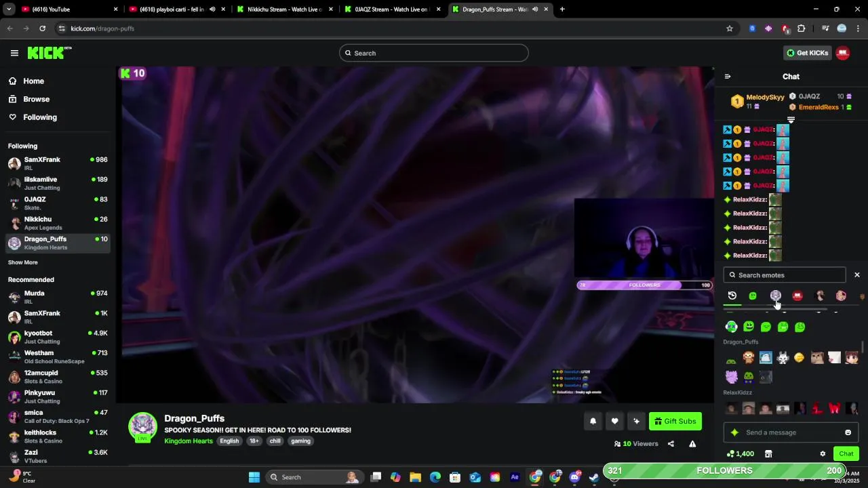Select the green Kick global emotes tab
The image size is (868, 488).
753,296
